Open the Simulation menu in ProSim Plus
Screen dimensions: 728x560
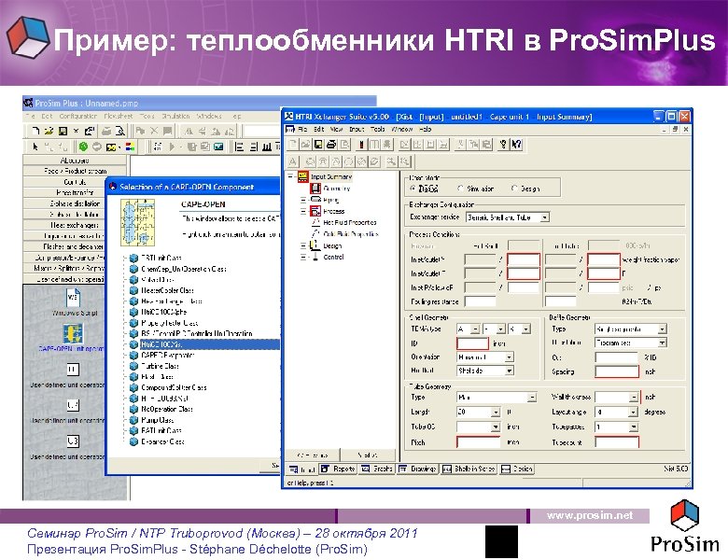point(175,116)
